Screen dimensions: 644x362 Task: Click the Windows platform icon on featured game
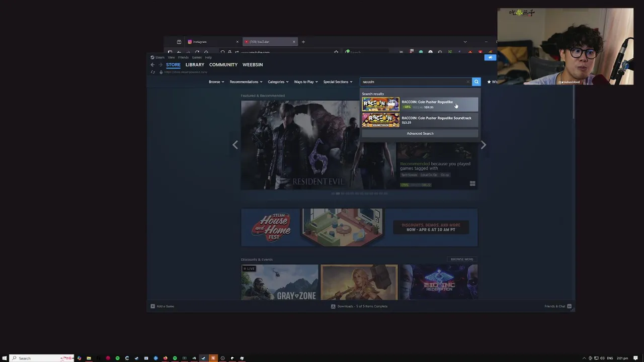tap(472, 184)
